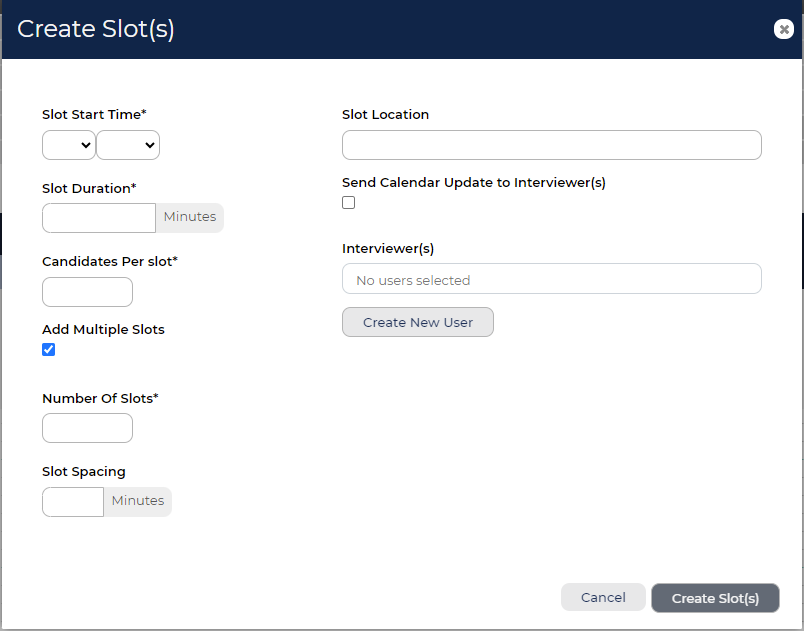Click the Slot Duration input field
The width and height of the screenshot is (804, 631).
pyautogui.click(x=99, y=218)
